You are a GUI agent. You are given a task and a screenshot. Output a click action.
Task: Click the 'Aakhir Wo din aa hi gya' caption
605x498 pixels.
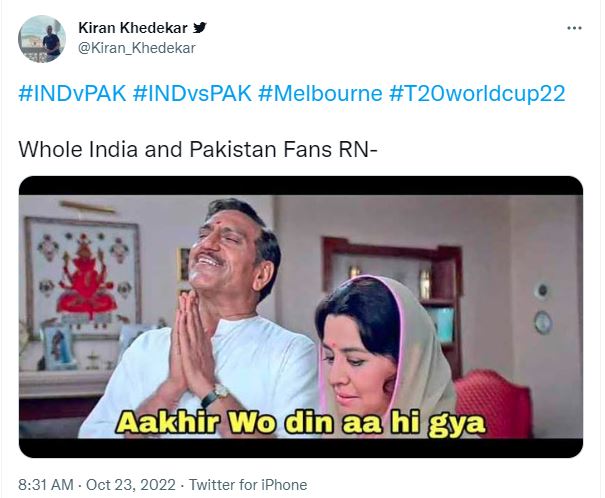(301, 423)
